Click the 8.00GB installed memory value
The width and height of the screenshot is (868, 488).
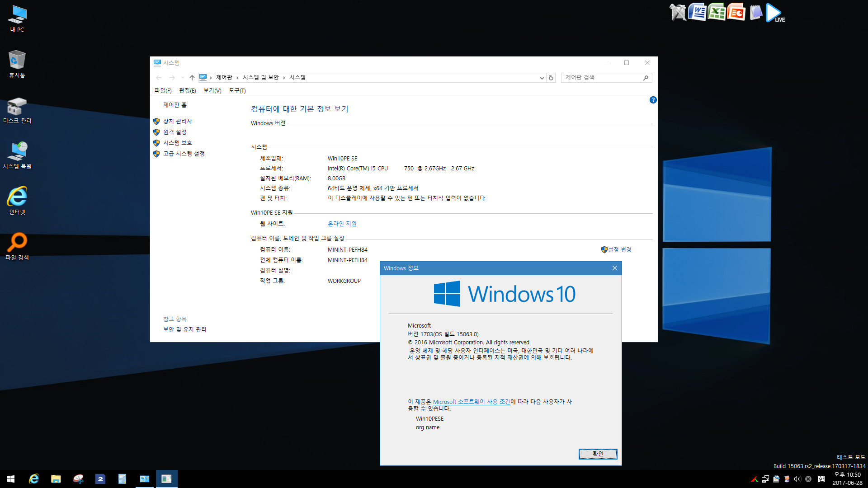[336, 178]
